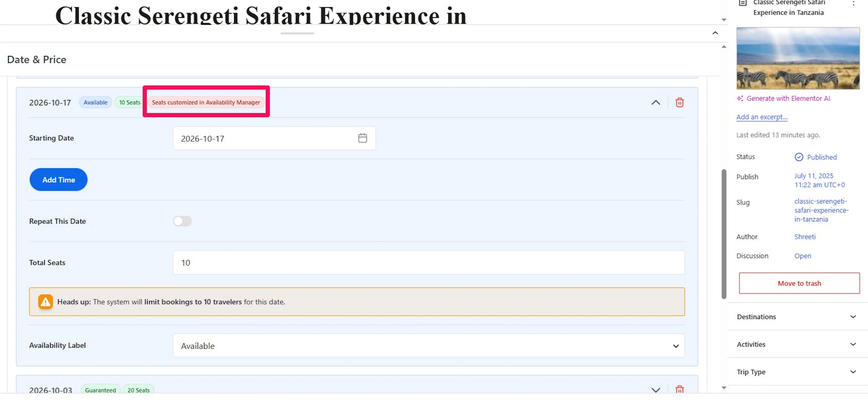Expand the Trip Type panel
The height and width of the screenshot is (403, 868).
(x=797, y=372)
